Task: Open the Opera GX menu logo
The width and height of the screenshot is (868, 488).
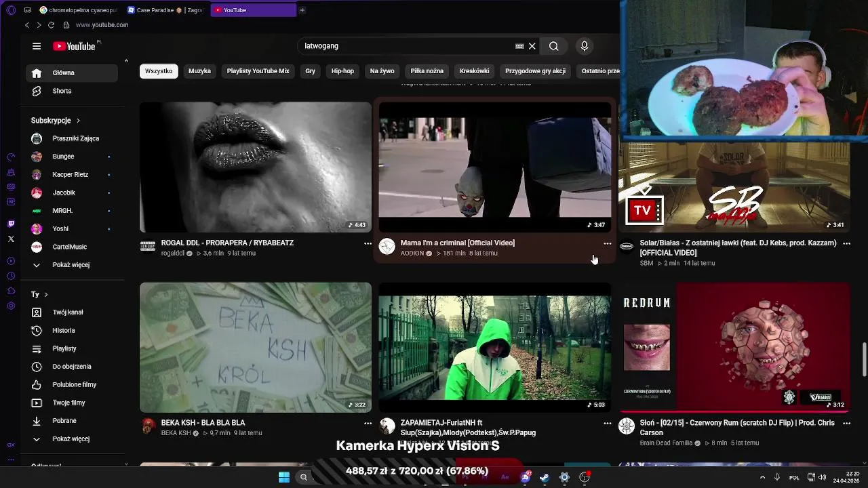Action: tap(11, 10)
